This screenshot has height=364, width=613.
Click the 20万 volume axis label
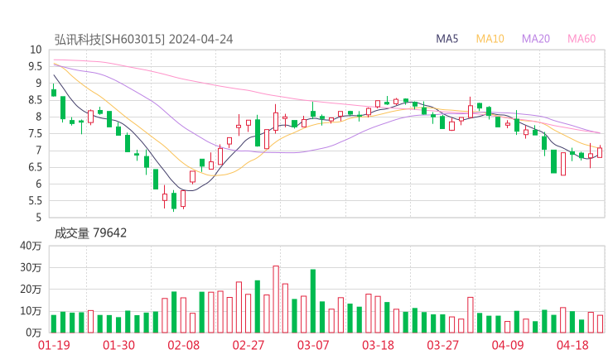(31, 290)
